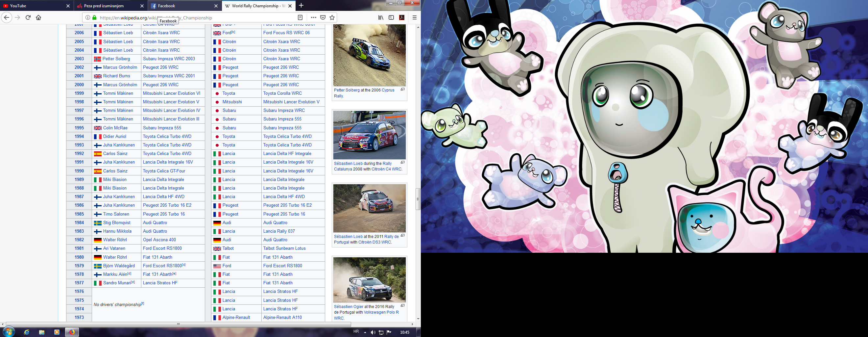This screenshot has width=868, height=337.
Task: Show hidden system tray icons
Action: (x=365, y=332)
